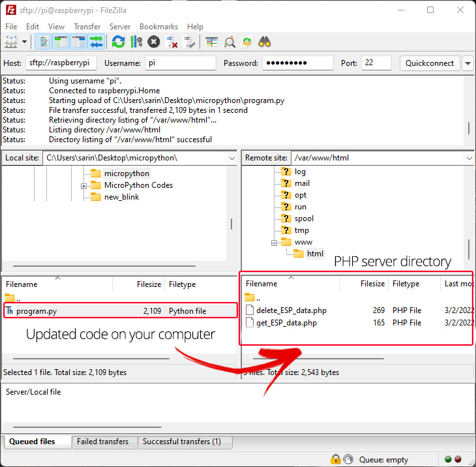Open the Help menu
This screenshot has height=467, width=476.
(x=195, y=27)
